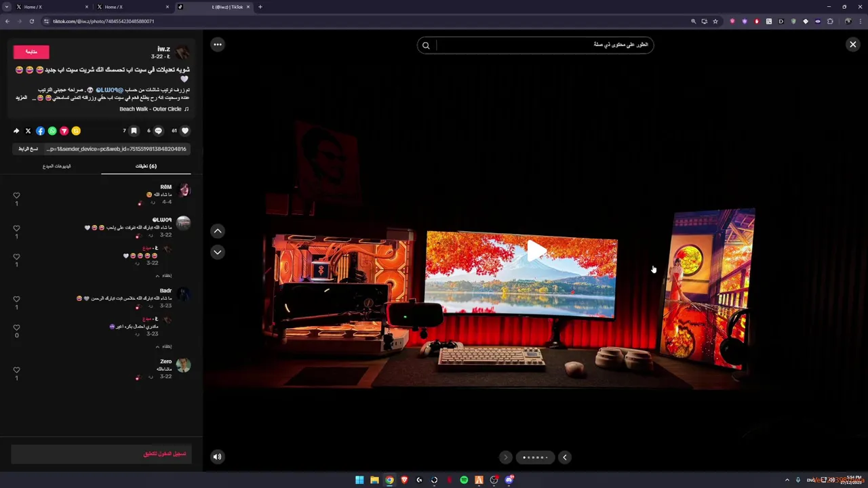Go to next post with down chevron

[218, 252]
